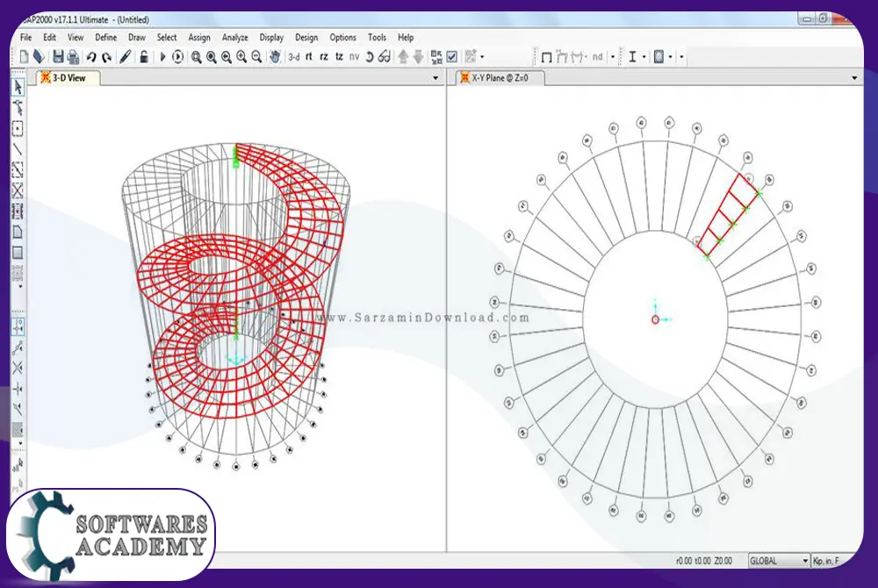878x588 pixels.
Task: Switch to the 3-D View tab
Action: tap(68, 78)
